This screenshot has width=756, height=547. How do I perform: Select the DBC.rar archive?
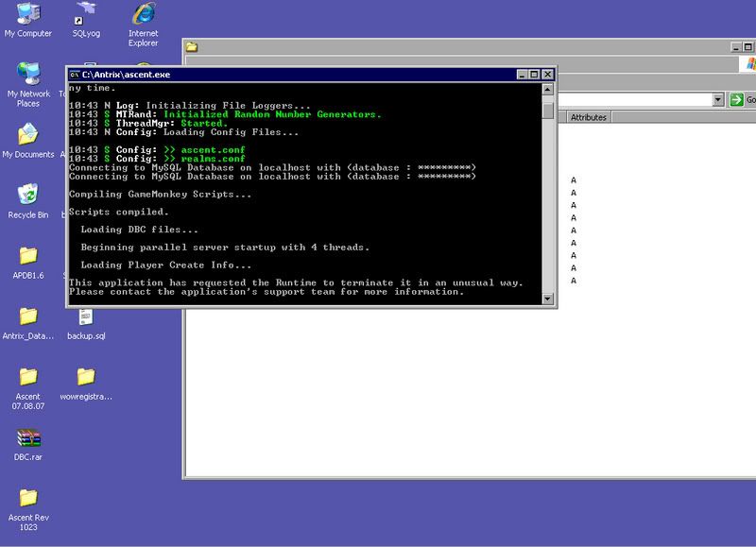tap(27, 438)
